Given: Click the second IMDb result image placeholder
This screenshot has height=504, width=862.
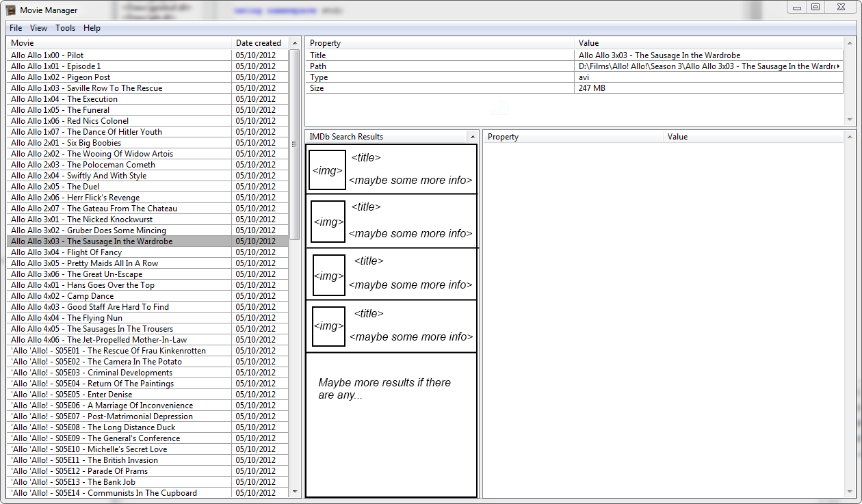Looking at the screenshot, I should [x=328, y=222].
